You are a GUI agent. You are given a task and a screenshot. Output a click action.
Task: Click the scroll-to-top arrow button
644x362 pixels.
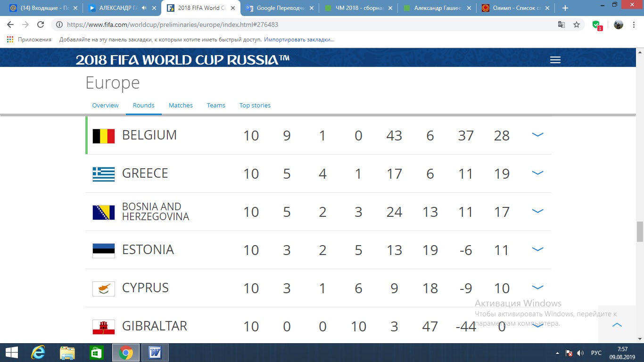click(x=617, y=325)
